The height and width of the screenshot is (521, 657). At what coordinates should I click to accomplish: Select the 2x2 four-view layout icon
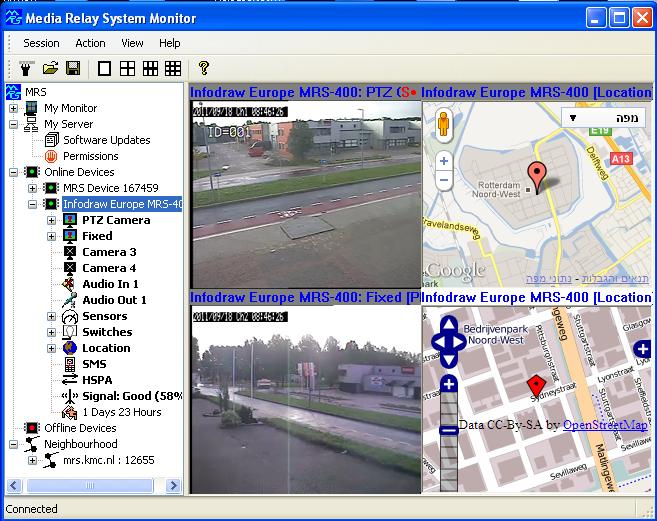coord(127,68)
